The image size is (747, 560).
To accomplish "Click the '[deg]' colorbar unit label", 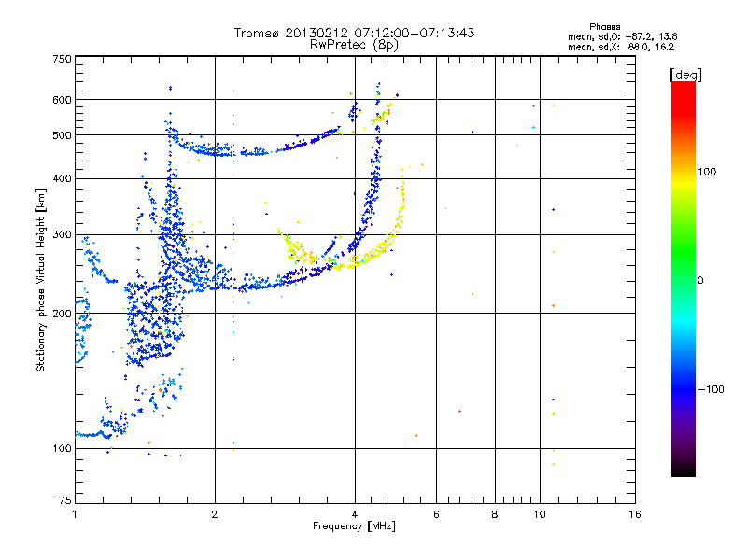I will pyautogui.click(x=685, y=75).
